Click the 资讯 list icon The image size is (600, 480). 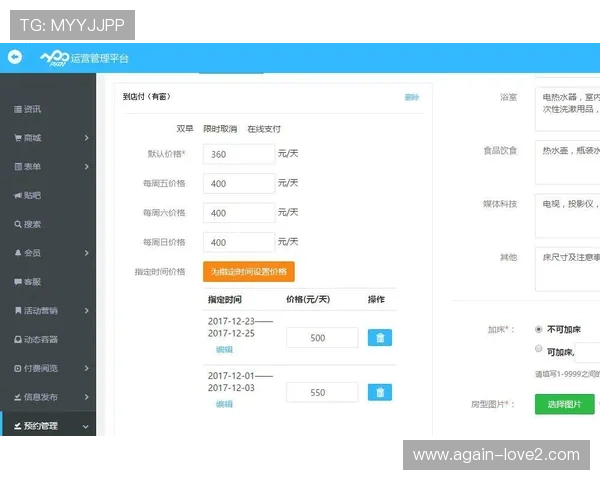[x=18, y=109]
